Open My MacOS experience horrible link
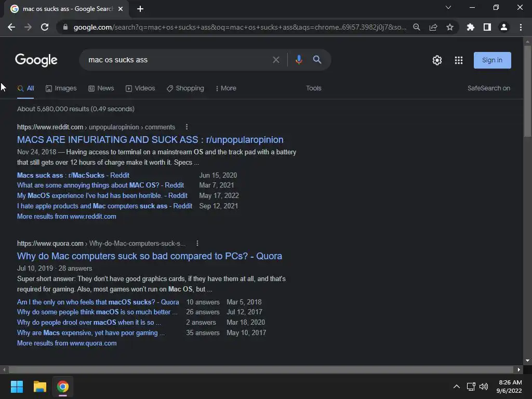The height and width of the screenshot is (399, 532). point(102,195)
